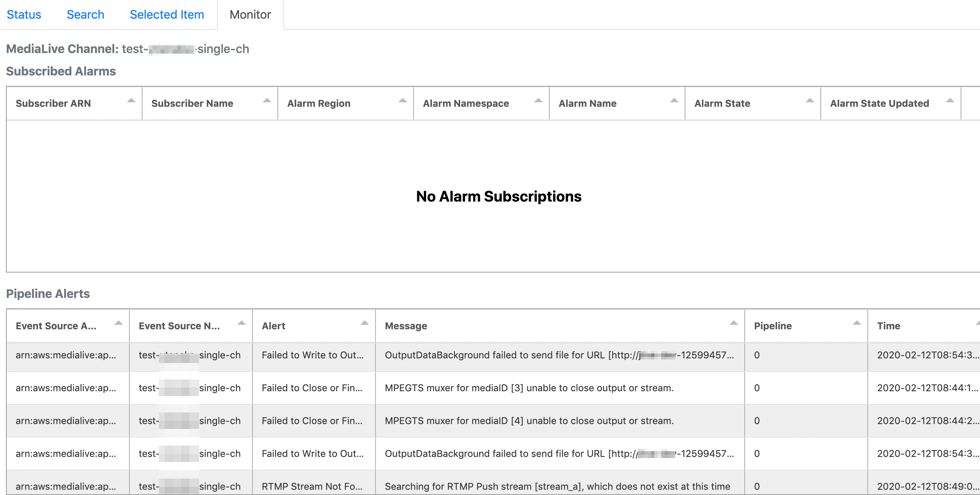The image size is (980, 495).
Task: Open the Search tab
Action: 85,15
